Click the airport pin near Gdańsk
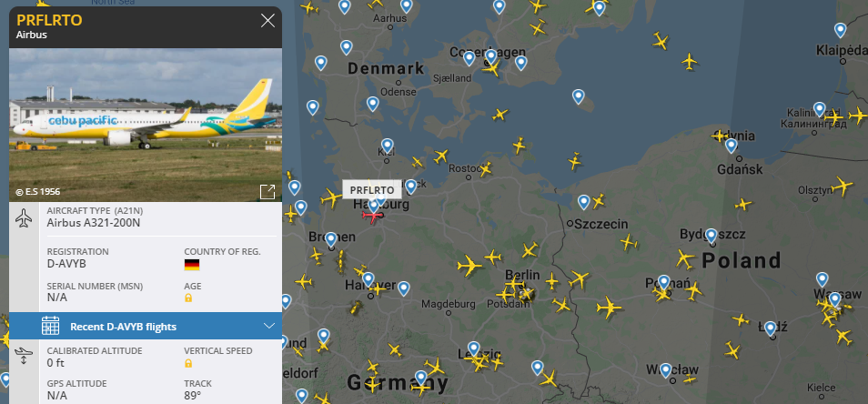 [x=732, y=146]
